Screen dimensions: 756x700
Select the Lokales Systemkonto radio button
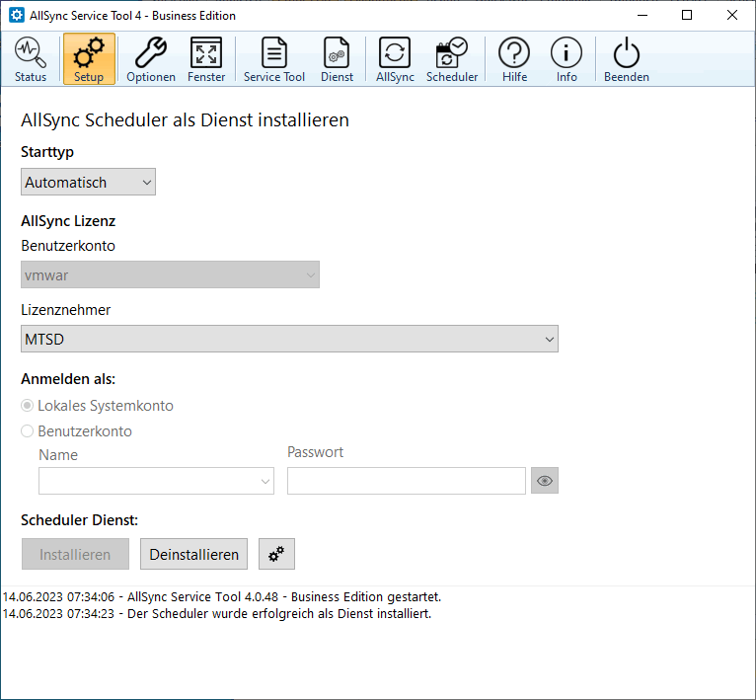tap(28, 406)
